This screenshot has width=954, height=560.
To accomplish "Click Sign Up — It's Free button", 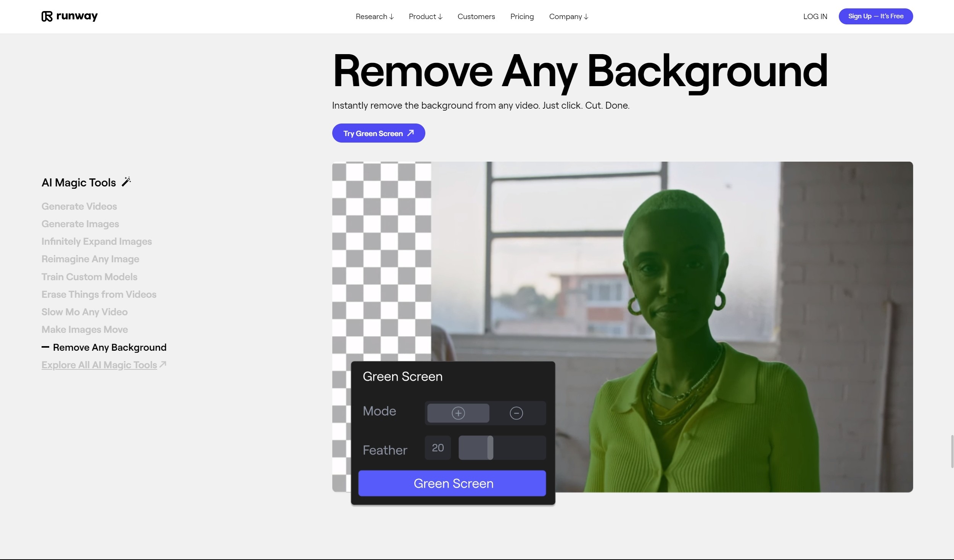I will pyautogui.click(x=875, y=16).
